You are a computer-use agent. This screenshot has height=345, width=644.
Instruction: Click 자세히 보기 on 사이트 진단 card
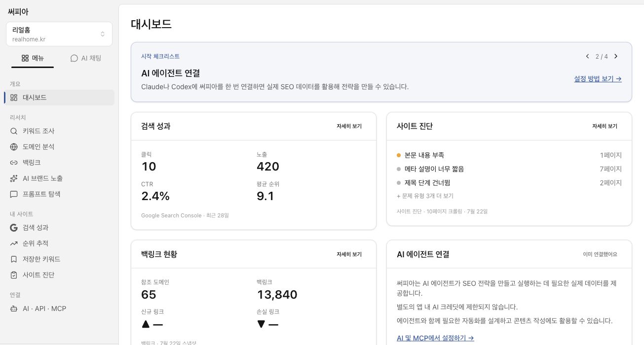coord(605,126)
